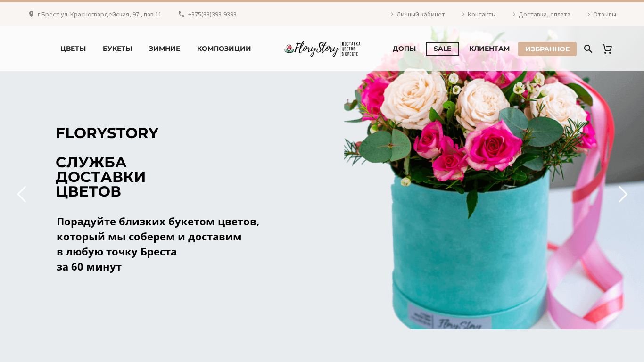This screenshot has width=644, height=362.
Task: Open the Допы menu item
Action: [404, 49]
